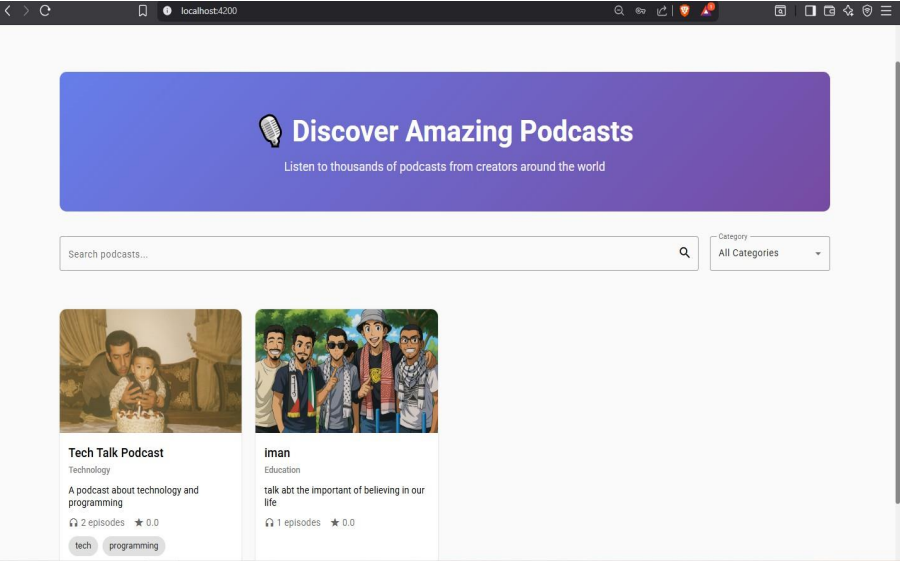Open the Leo AI sparkle icon

click(849, 10)
